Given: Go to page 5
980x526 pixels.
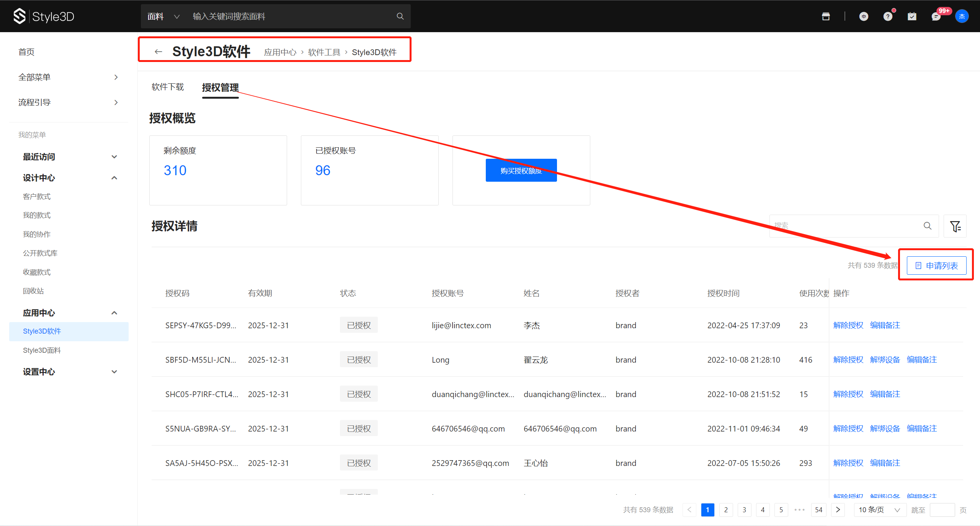Looking at the screenshot, I should tap(781, 510).
